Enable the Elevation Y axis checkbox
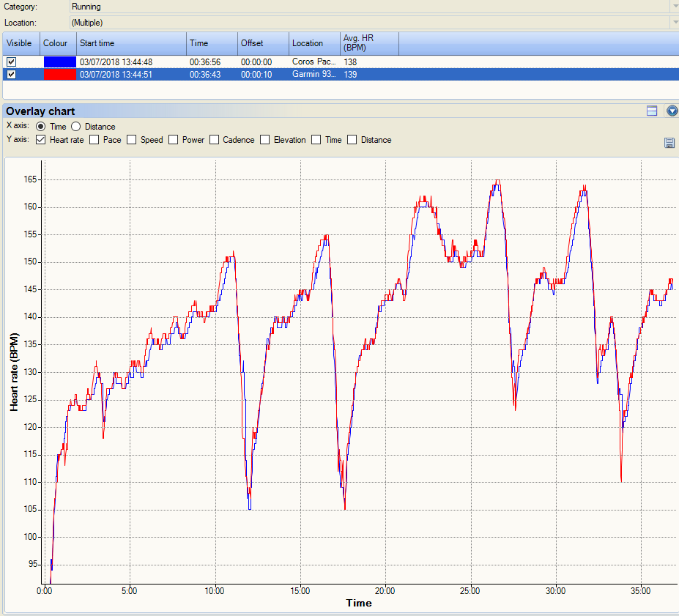The height and width of the screenshot is (616, 679). point(265,139)
